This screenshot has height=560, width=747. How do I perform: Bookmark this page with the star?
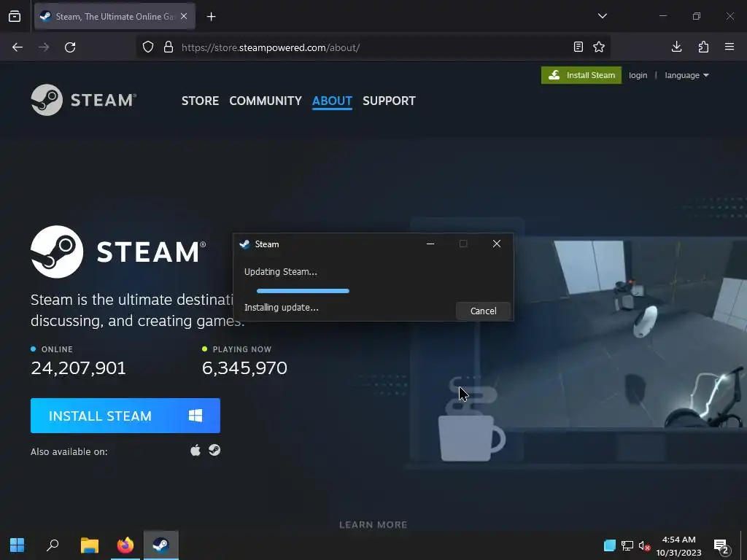599,47
